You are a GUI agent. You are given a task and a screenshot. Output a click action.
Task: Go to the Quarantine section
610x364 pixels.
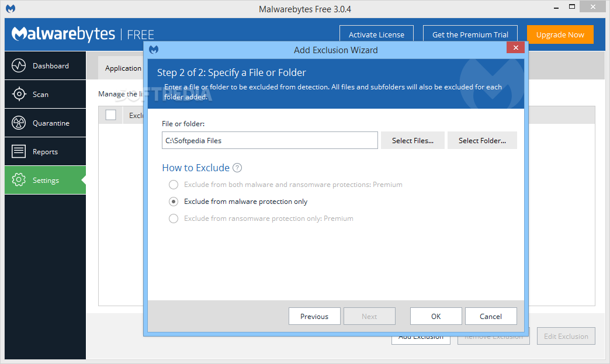click(45, 123)
